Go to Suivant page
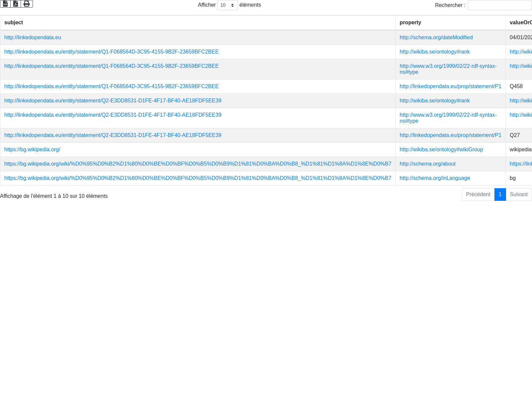 click(518, 195)
